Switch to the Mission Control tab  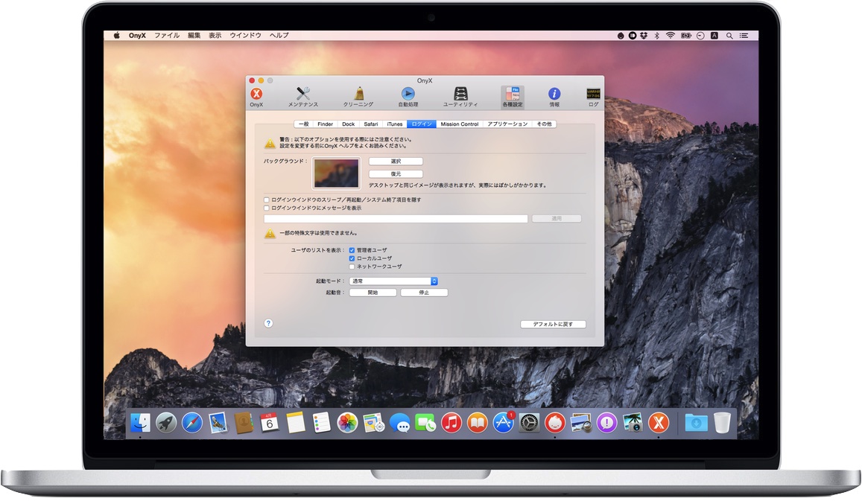[460, 124]
